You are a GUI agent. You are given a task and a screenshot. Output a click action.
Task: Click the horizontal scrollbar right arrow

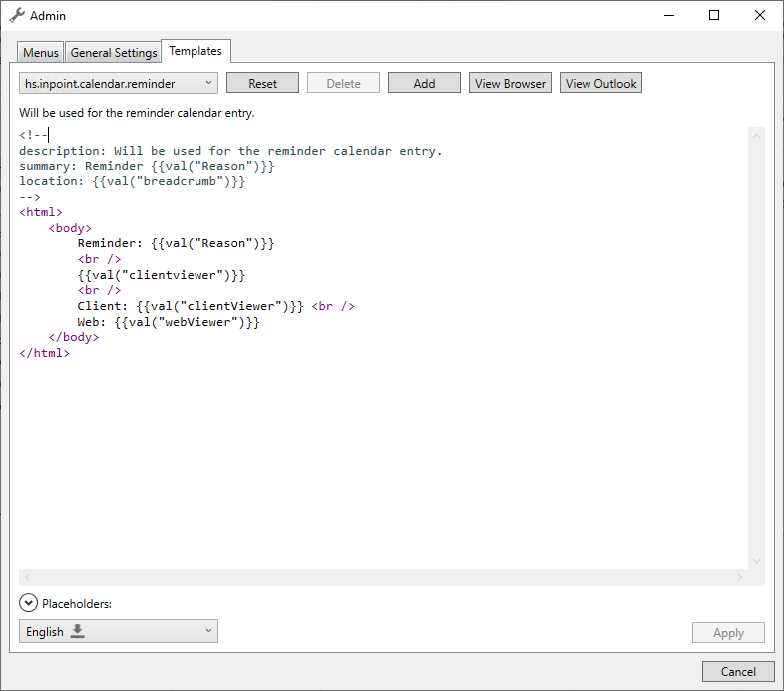point(739,577)
